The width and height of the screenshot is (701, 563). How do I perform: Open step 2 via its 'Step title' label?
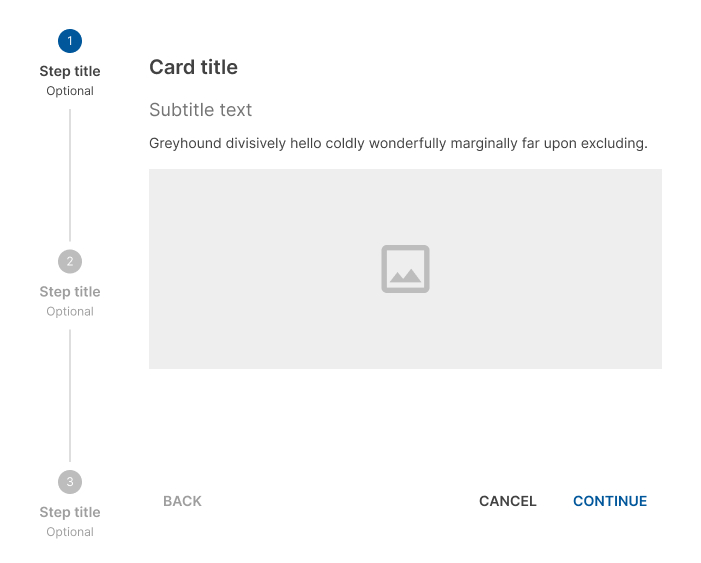70,292
